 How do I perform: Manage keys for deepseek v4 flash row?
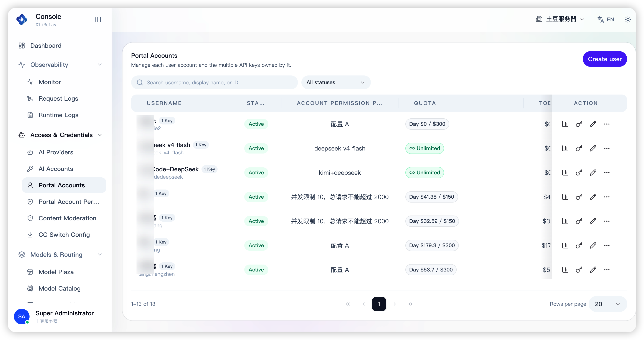579,148
